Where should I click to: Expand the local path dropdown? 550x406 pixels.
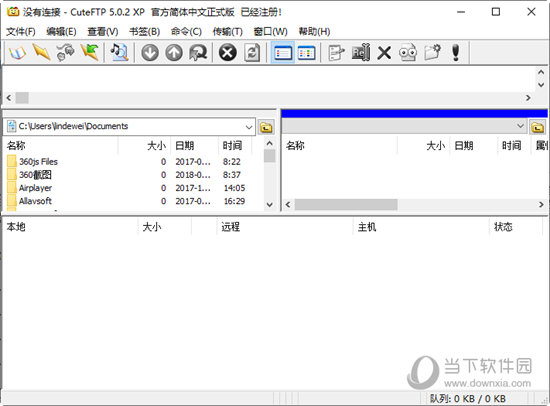pos(249,127)
